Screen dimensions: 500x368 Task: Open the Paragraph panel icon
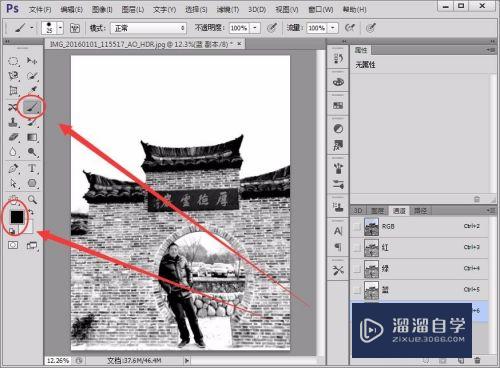coord(338,247)
